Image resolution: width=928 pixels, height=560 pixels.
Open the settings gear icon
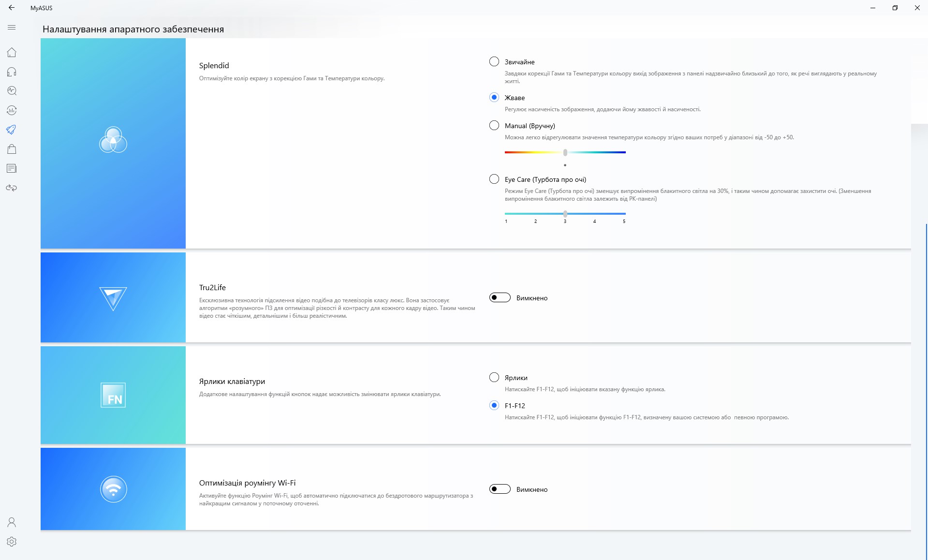pyautogui.click(x=12, y=542)
